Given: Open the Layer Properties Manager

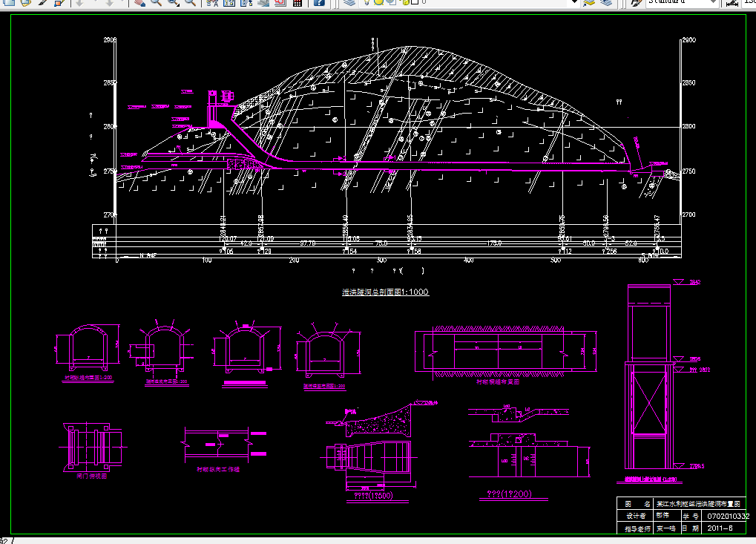Looking at the screenshot, I should pos(349,2).
